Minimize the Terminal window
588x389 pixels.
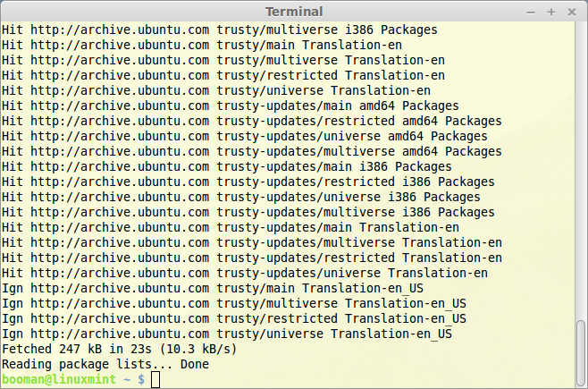click(x=531, y=13)
